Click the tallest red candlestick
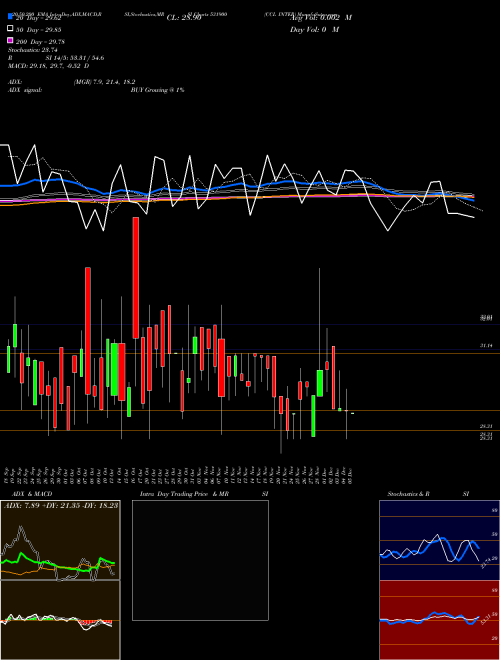 136,278
